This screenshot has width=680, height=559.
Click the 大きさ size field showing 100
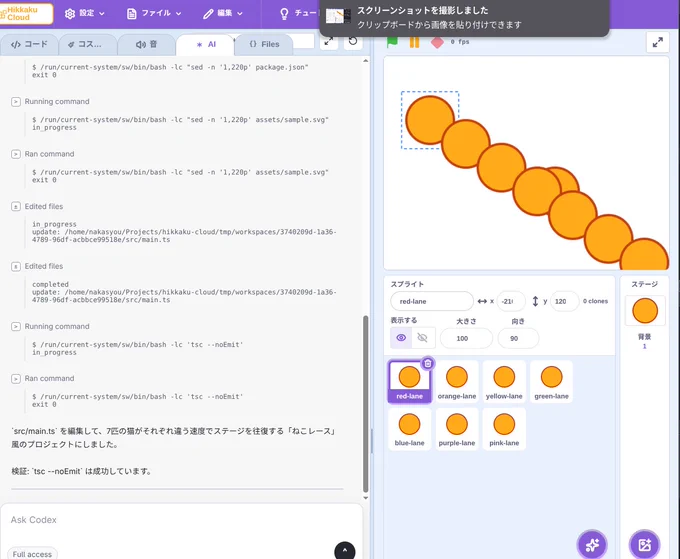coord(466,338)
